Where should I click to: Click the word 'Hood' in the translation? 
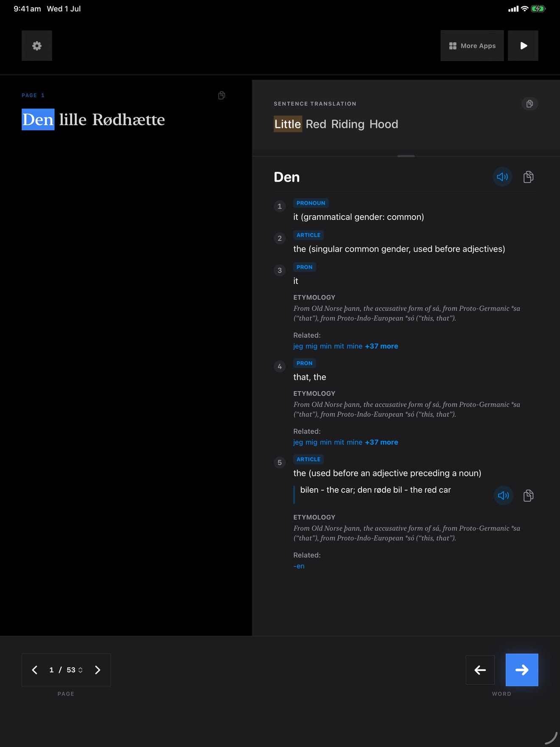384,124
